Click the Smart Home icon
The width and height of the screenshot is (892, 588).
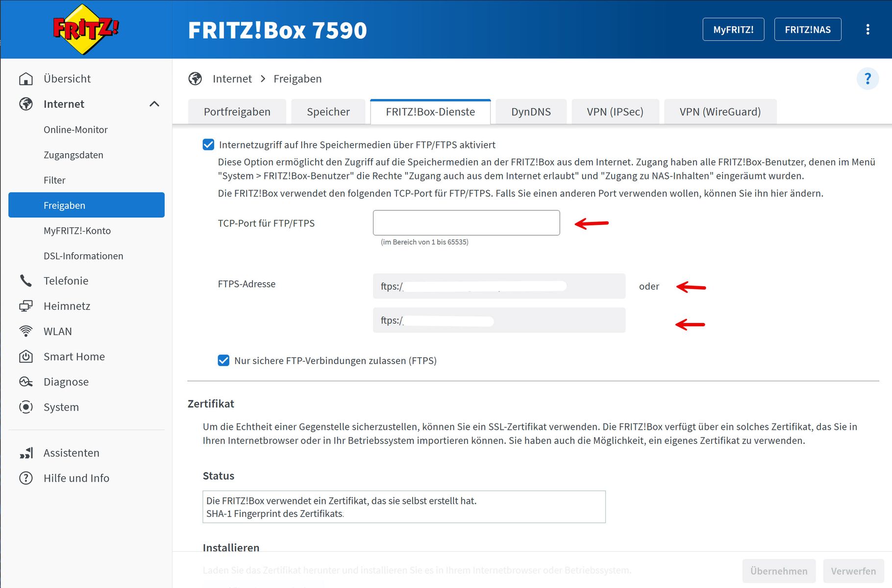(x=26, y=357)
